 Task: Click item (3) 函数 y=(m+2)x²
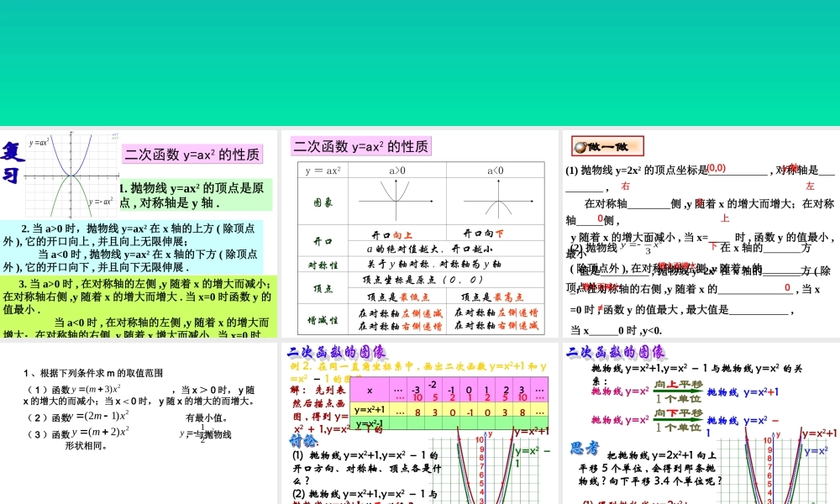point(78,433)
